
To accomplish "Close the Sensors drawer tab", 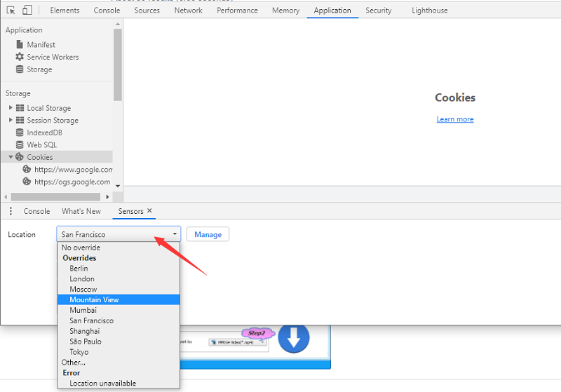I will 149,211.
